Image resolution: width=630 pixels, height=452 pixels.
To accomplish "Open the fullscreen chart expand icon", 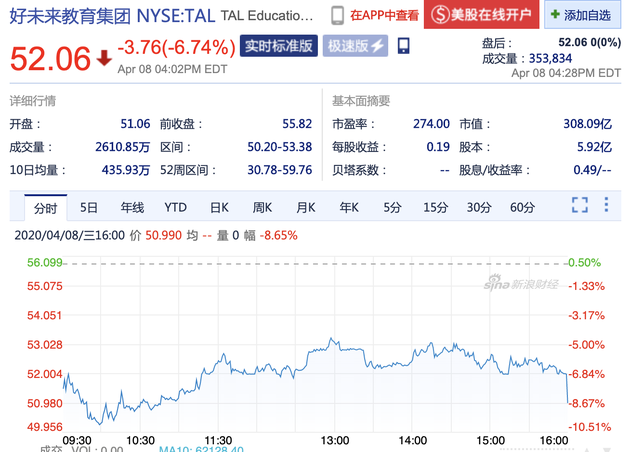I will 579,206.
